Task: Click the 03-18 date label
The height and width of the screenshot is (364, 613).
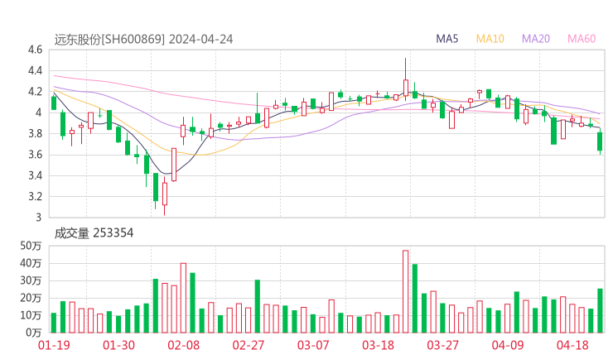Action: (x=378, y=345)
